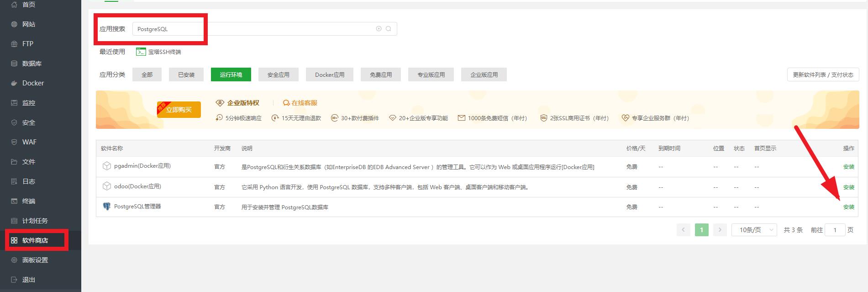The image size is (868, 292).
Task: Select the 免费应用 category tab
Action: pos(381,74)
